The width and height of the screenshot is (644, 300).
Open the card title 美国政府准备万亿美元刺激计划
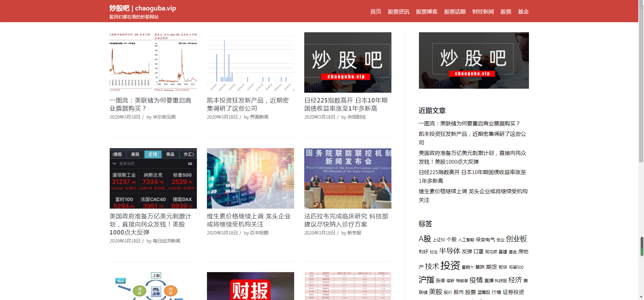click(x=150, y=224)
